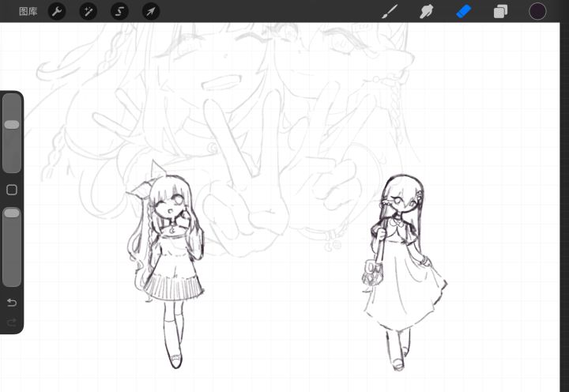The width and height of the screenshot is (569, 392).
Task: Open the Actions wrench menu
Action: 57,12
